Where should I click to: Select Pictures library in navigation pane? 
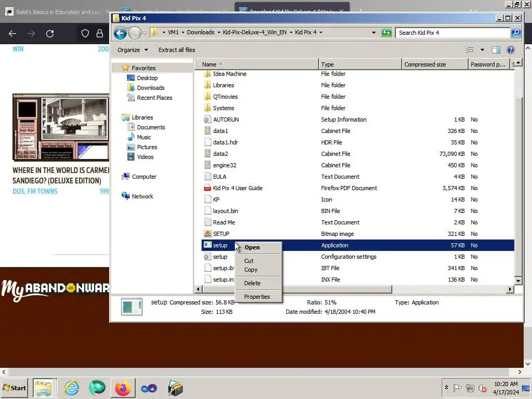point(147,147)
